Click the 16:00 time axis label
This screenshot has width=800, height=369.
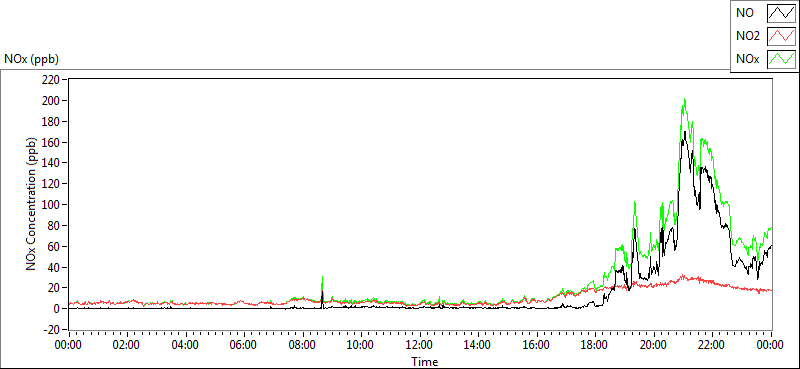[x=536, y=346]
